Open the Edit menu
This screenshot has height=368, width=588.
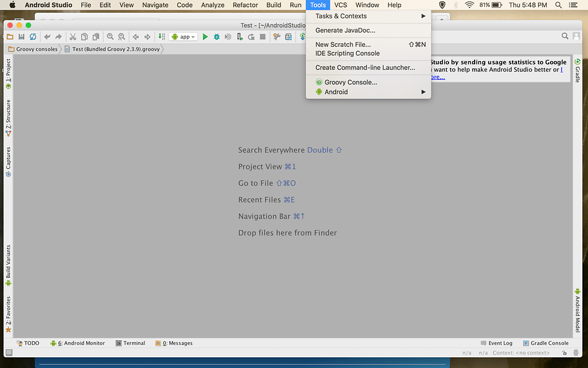(105, 5)
